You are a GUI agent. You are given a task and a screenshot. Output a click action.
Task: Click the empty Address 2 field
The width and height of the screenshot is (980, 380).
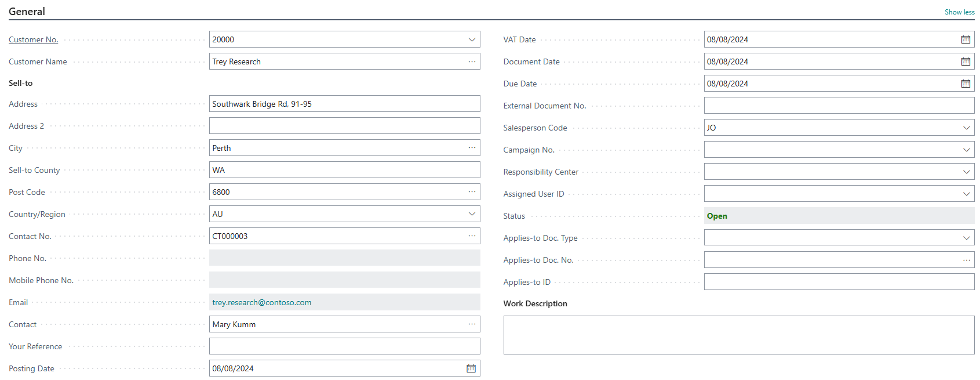click(344, 126)
